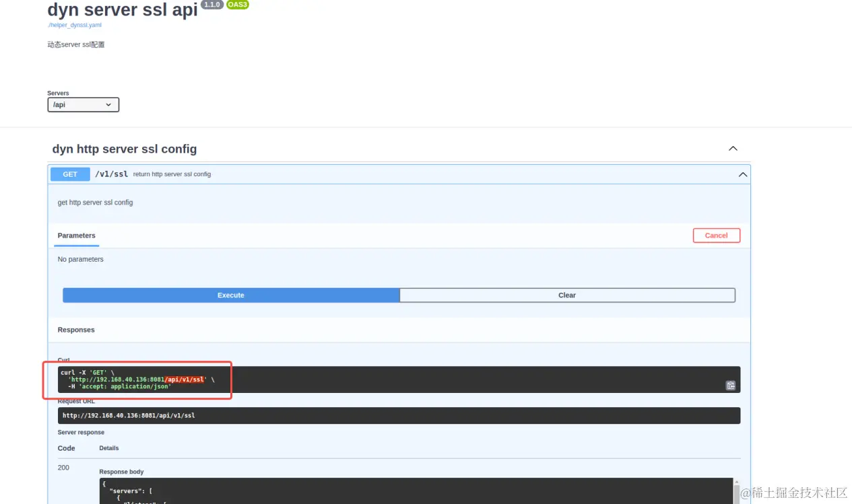Click the dyn server ssl api title

coord(123,9)
